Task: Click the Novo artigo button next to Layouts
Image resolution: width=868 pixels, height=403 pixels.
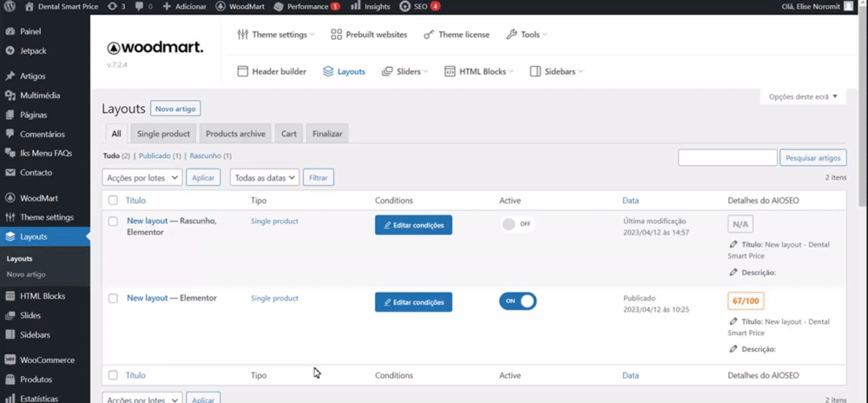Action: 175,109
